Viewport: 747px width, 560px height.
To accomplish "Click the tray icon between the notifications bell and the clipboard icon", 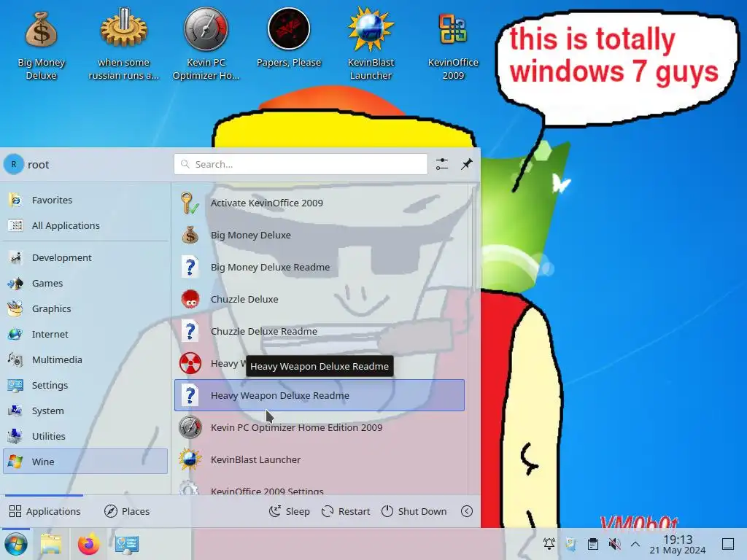I will click(x=570, y=544).
